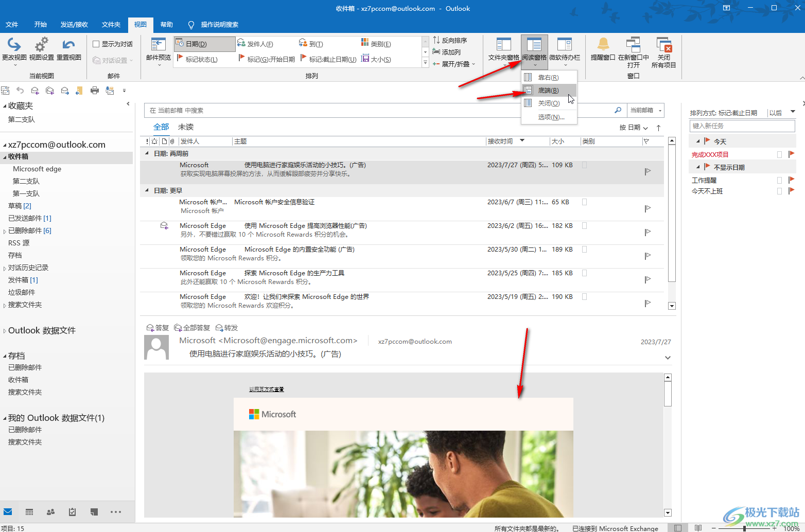Open 按 日期 sort dropdown
The width and height of the screenshot is (805, 532).
click(634, 128)
